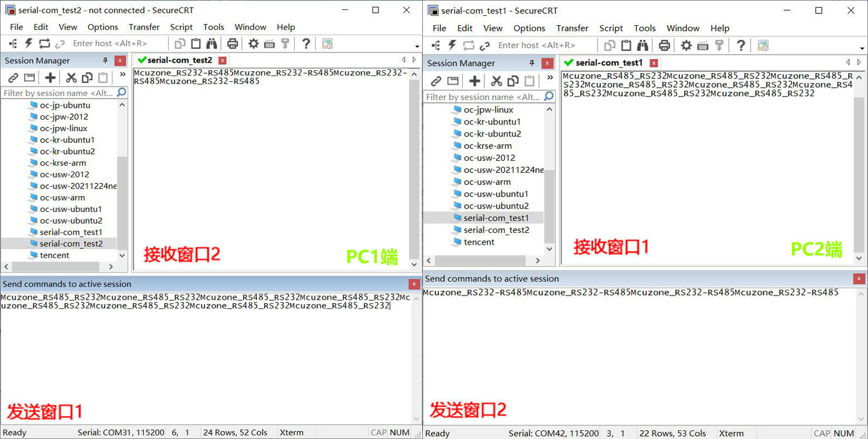
Task: Open Session Options gear in serial-com_test1 window
Action: [x=686, y=45]
